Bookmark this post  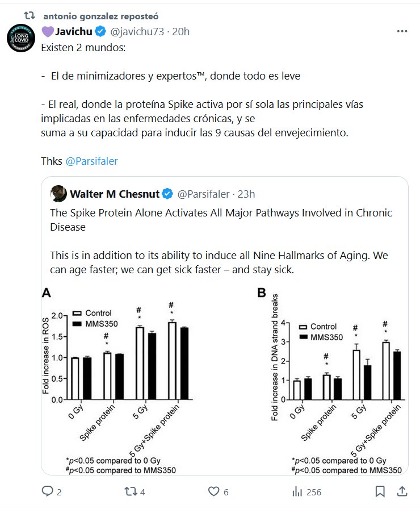click(x=380, y=491)
